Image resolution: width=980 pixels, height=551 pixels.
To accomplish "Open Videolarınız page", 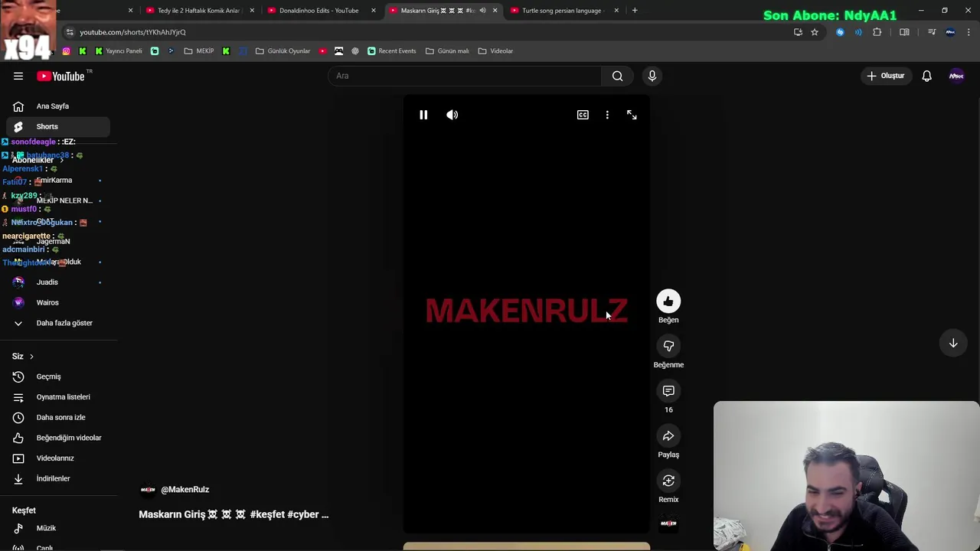I will (57, 458).
